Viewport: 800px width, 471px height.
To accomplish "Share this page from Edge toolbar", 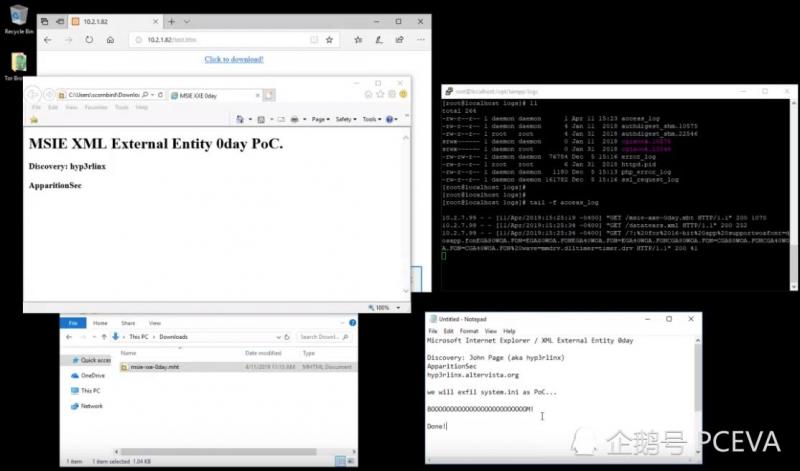I will [x=399, y=40].
